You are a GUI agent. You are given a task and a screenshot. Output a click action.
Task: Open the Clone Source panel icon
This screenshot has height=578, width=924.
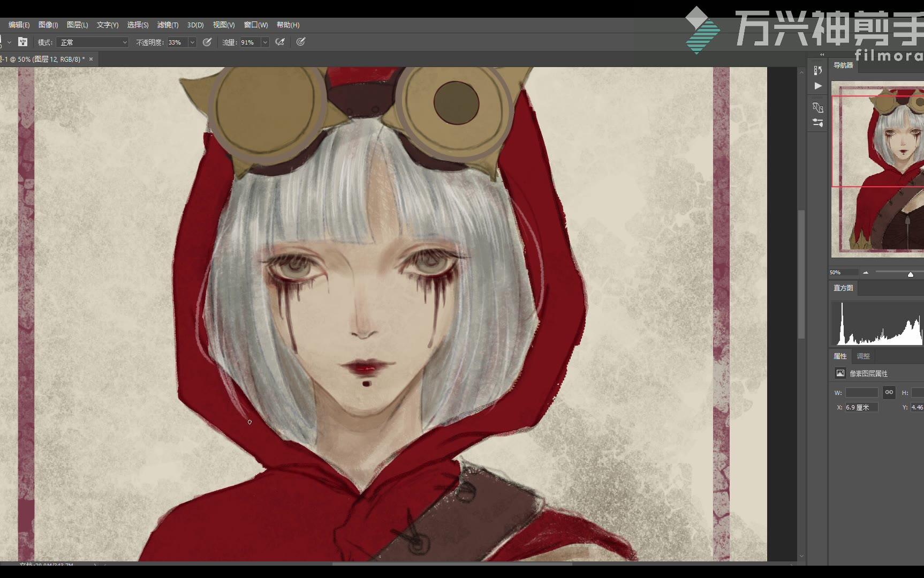pyautogui.click(x=817, y=108)
